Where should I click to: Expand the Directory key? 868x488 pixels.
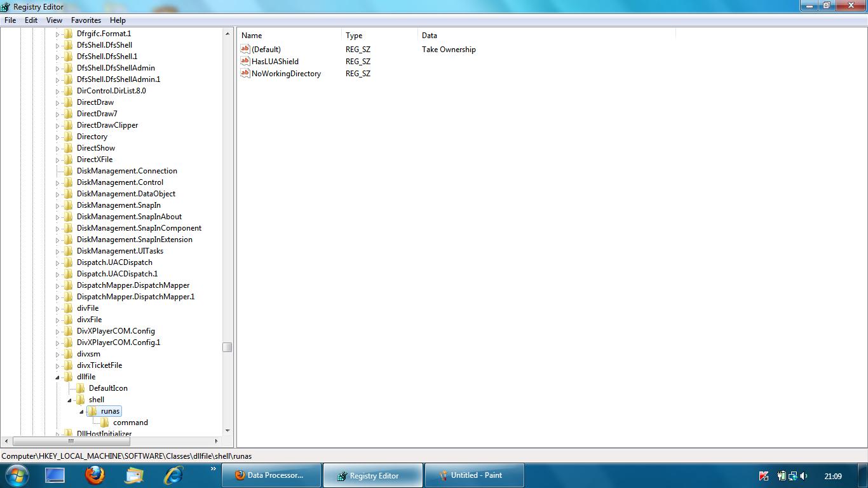point(57,137)
